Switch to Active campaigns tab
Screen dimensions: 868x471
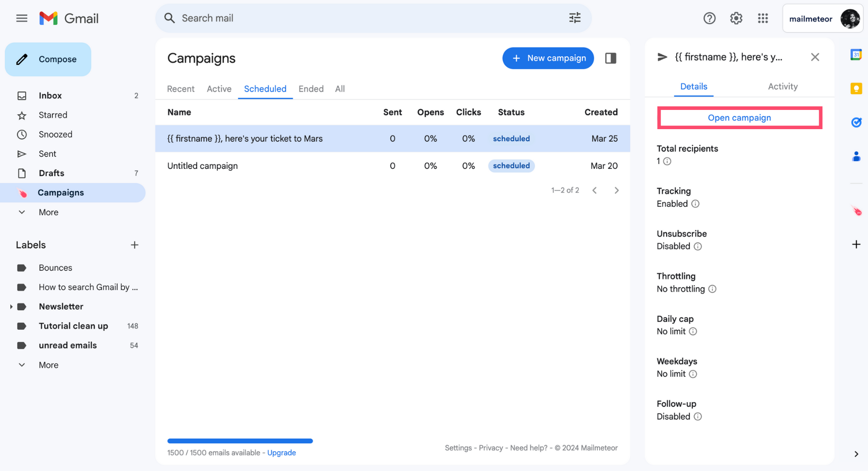[x=219, y=89]
